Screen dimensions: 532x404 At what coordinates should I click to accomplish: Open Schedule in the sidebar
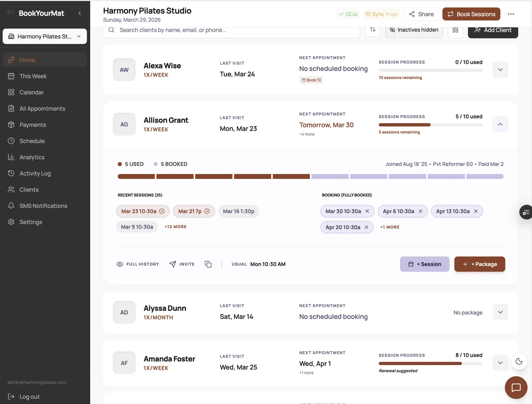[45, 141]
